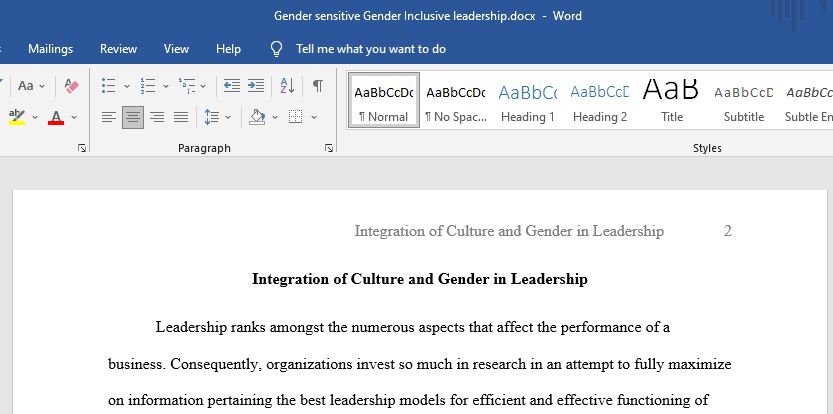Expand the numbering library dropdown arrow
Image resolution: width=833 pixels, height=414 pixels.
click(165, 86)
